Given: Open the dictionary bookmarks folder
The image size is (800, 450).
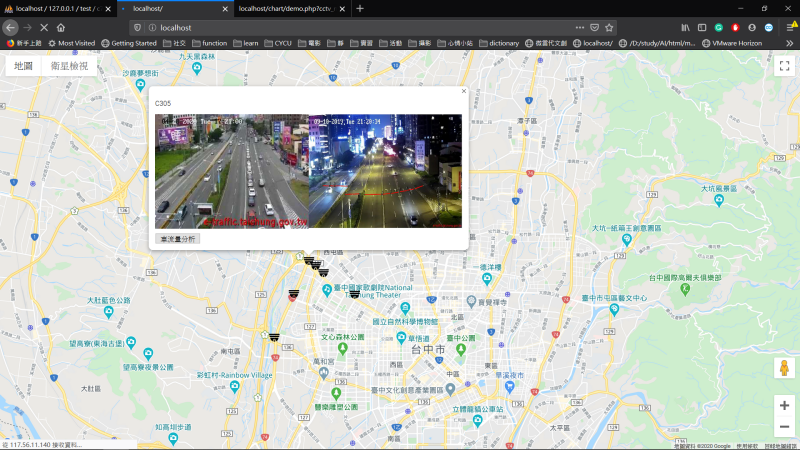Looking at the screenshot, I should [499, 43].
